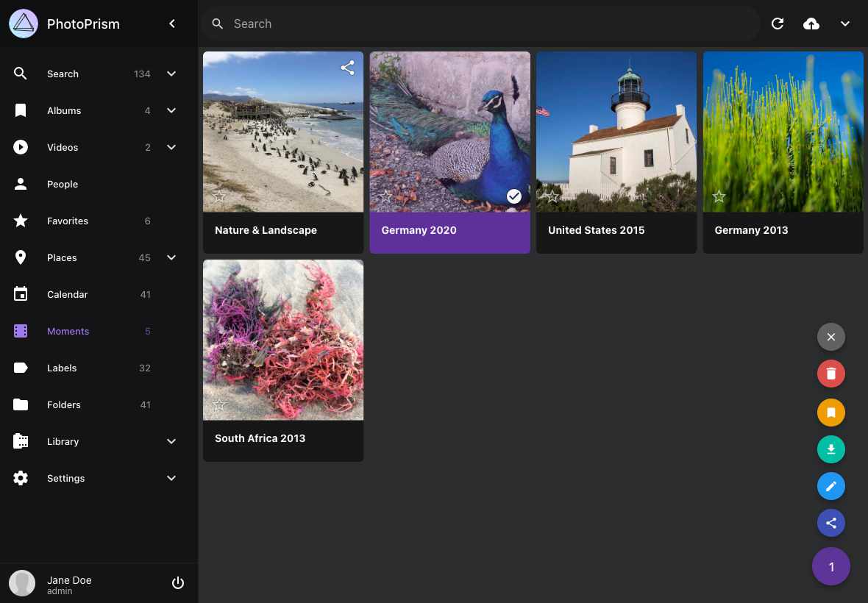
Task: Toggle favorite star on Germany 2020
Action: (386, 196)
